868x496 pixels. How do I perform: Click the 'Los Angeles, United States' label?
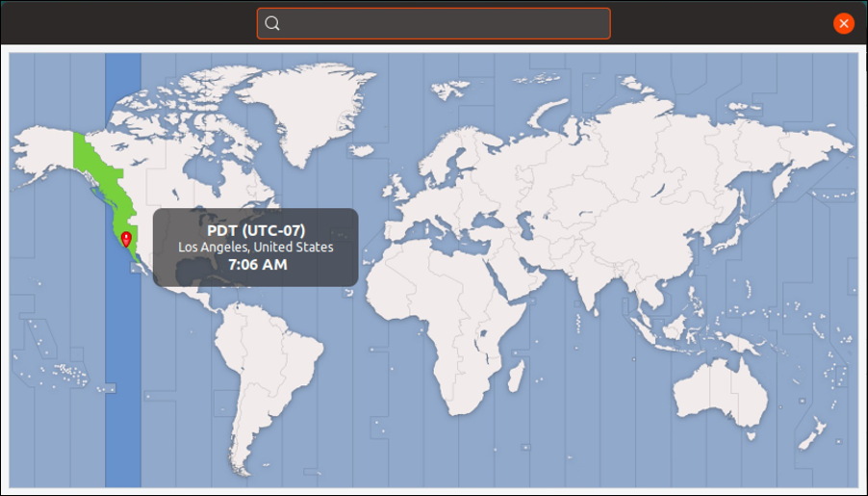point(256,248)
